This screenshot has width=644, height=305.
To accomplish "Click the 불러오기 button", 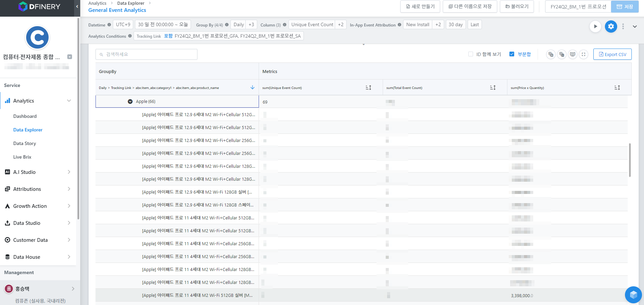I will (x=517, y=6).
